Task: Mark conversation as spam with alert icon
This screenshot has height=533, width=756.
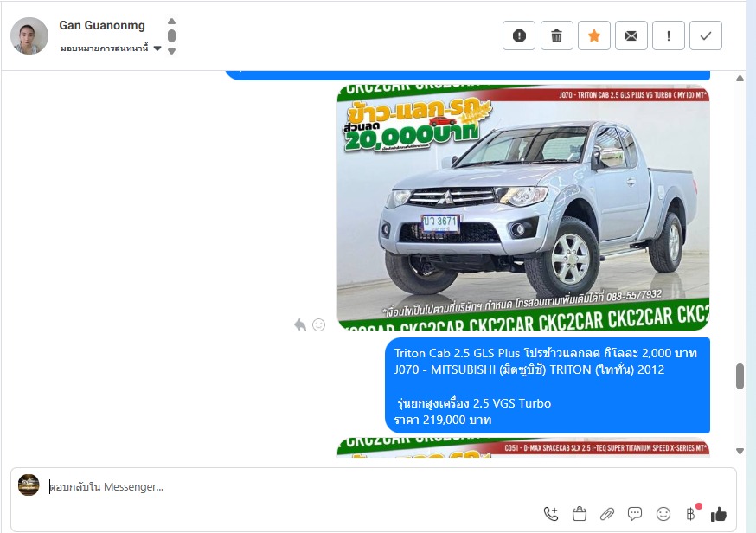Action: coord(519,35)
